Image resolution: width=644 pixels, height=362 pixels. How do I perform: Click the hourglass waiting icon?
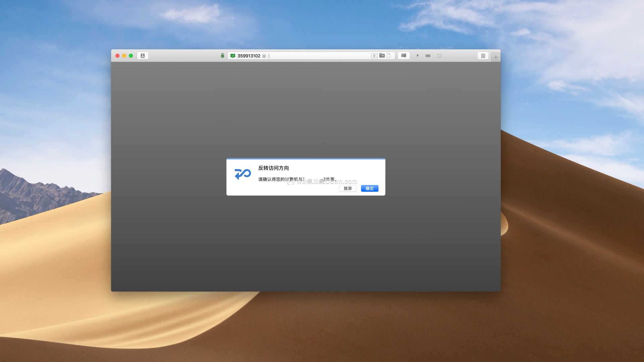point(269,56)
